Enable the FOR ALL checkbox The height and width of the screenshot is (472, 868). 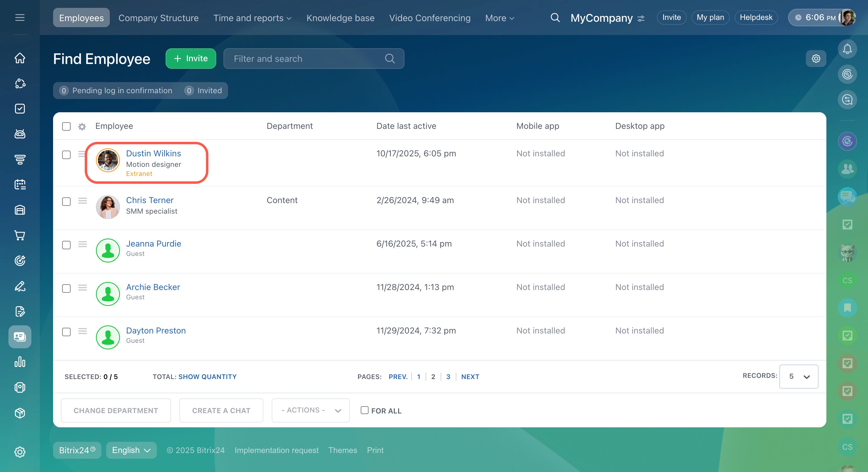tap(364, 410)
